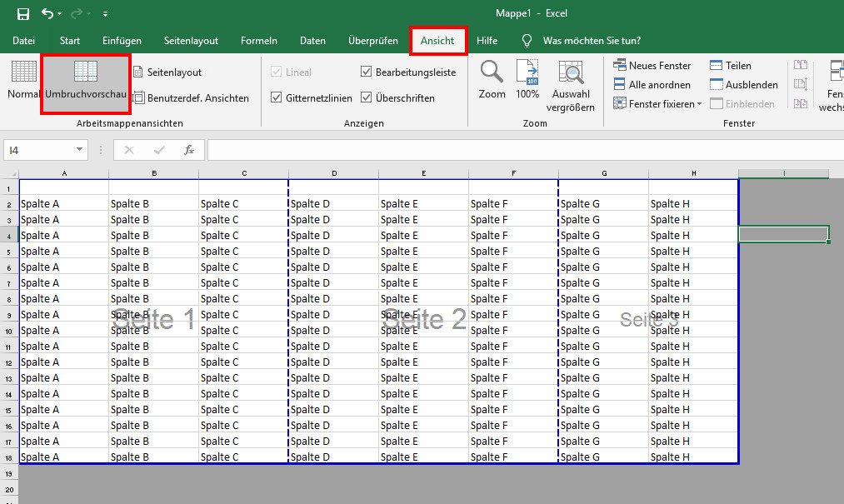Select the Seitenlayout view icon

[x=138, y=72]
